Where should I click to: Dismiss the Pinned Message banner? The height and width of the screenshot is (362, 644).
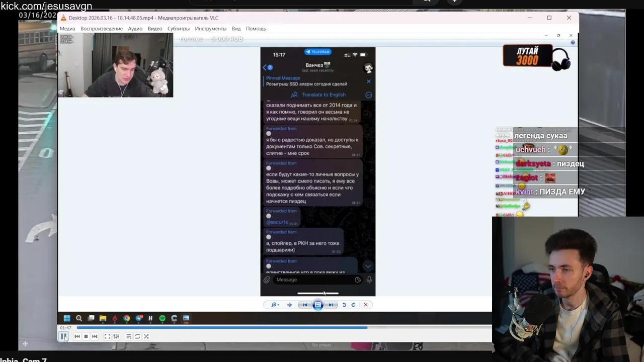point(368,81)
